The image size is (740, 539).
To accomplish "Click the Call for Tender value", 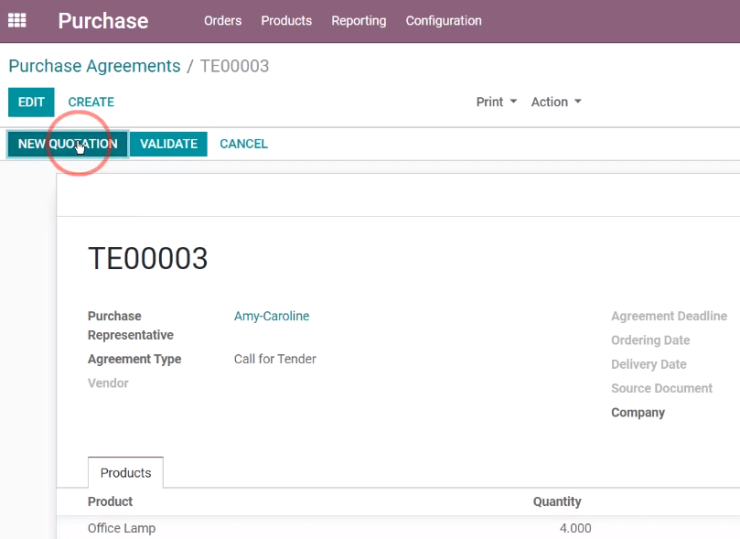I will coord(275,359).
